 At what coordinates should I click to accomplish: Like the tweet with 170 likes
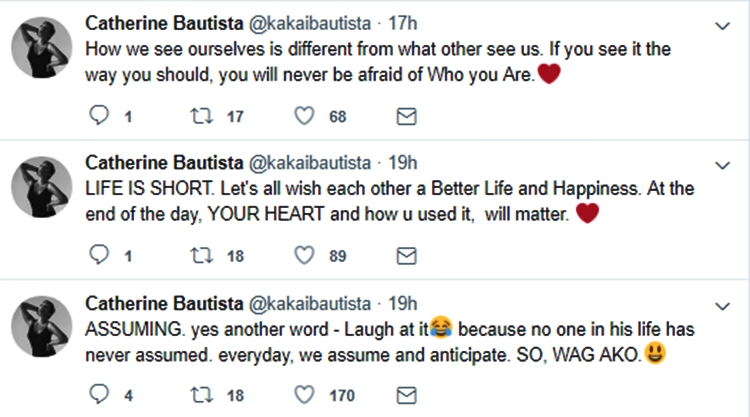click(x=305, y=395)
